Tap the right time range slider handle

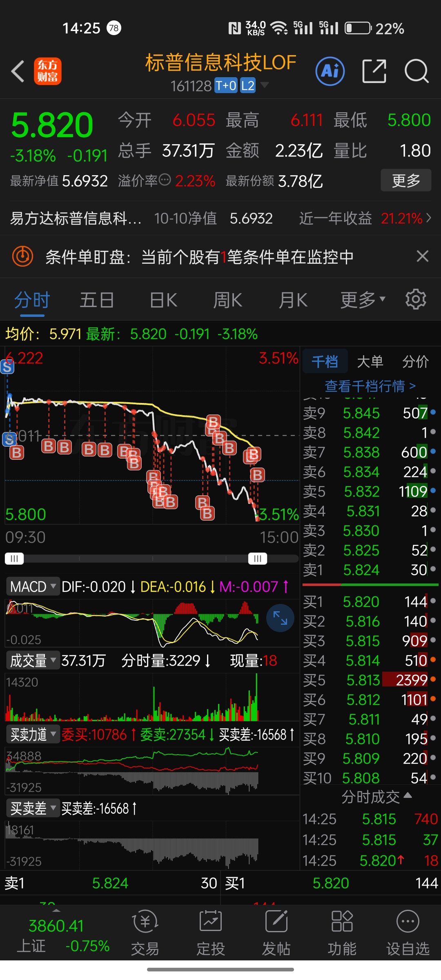pos(258,558)
